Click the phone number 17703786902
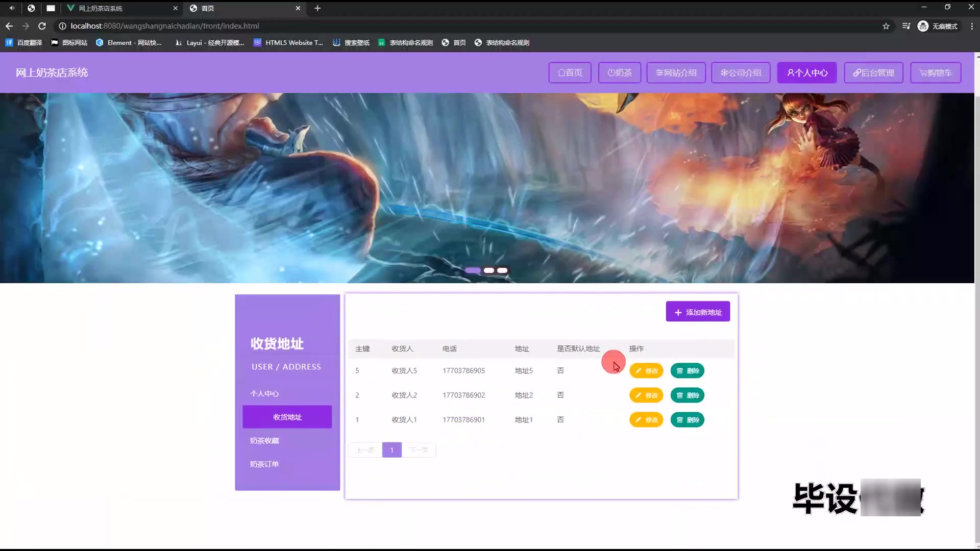980x551 pixels. point(463,395)
